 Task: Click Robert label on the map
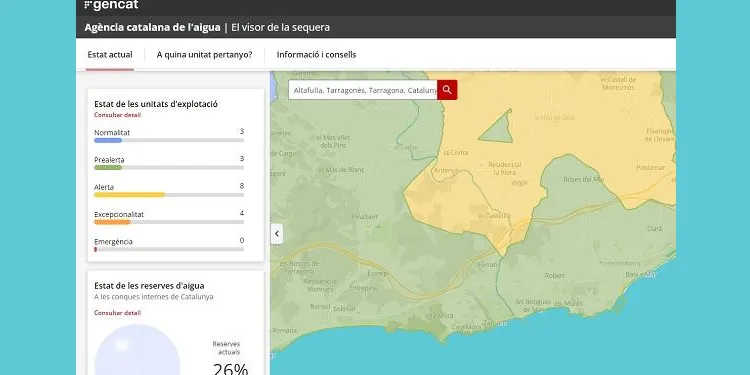[554, 276]
